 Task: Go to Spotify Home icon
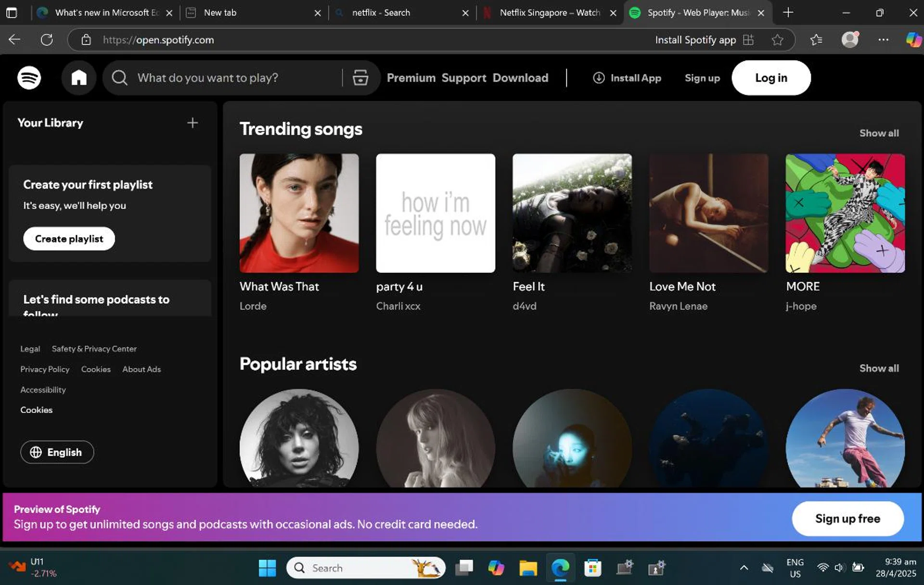coord(79,77)
